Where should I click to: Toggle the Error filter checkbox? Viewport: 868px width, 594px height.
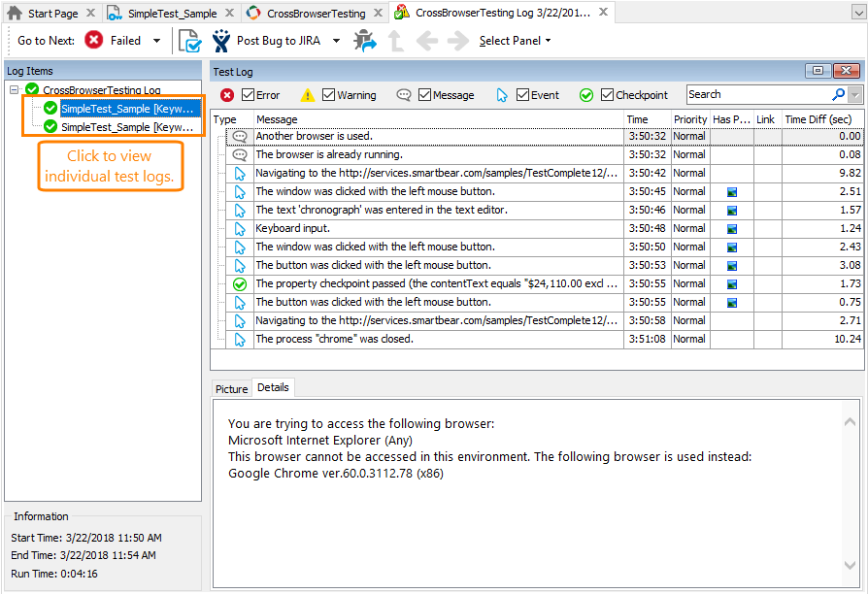click(248, 95)
